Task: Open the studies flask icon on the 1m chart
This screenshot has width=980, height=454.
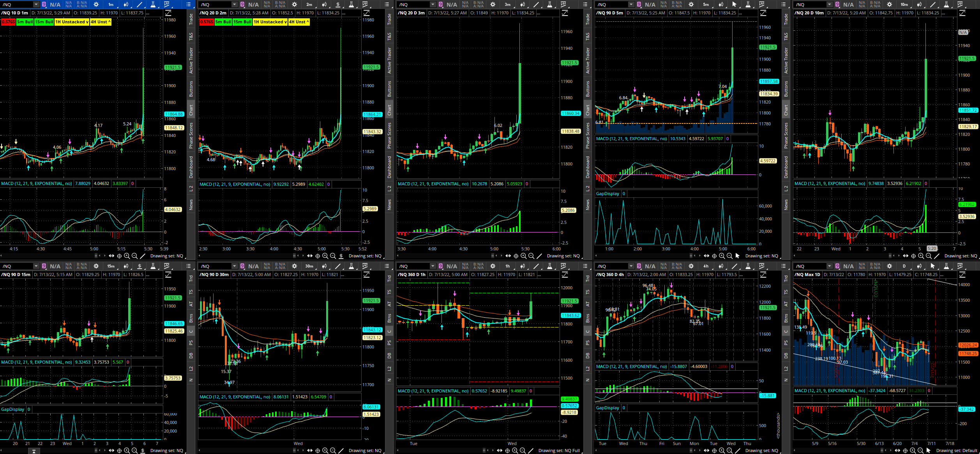Action: pyautogui.click(x=153, y=5)
